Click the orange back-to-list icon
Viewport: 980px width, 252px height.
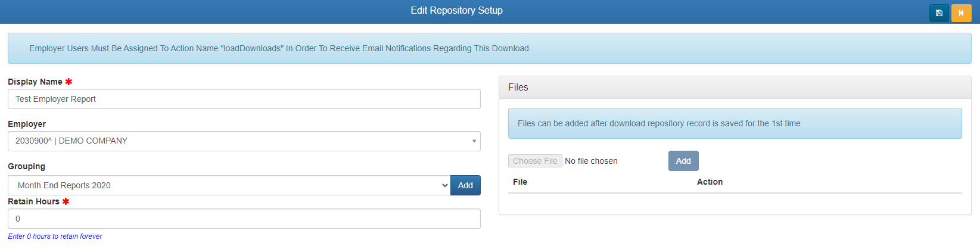[961, 13]
